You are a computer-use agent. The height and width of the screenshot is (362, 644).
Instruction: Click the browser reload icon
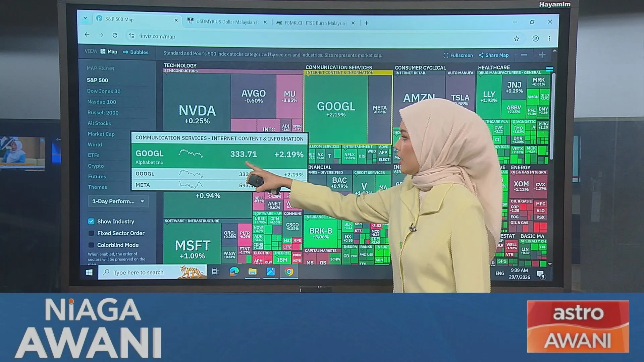click(115, 35)
